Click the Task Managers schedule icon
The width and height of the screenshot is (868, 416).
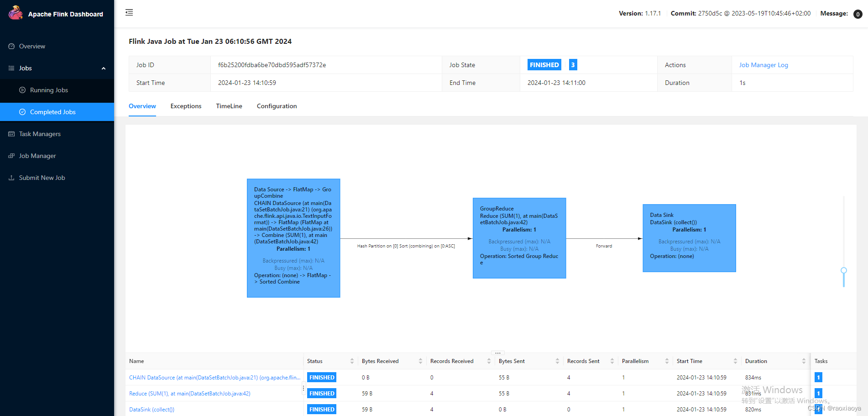click(11, 134)
